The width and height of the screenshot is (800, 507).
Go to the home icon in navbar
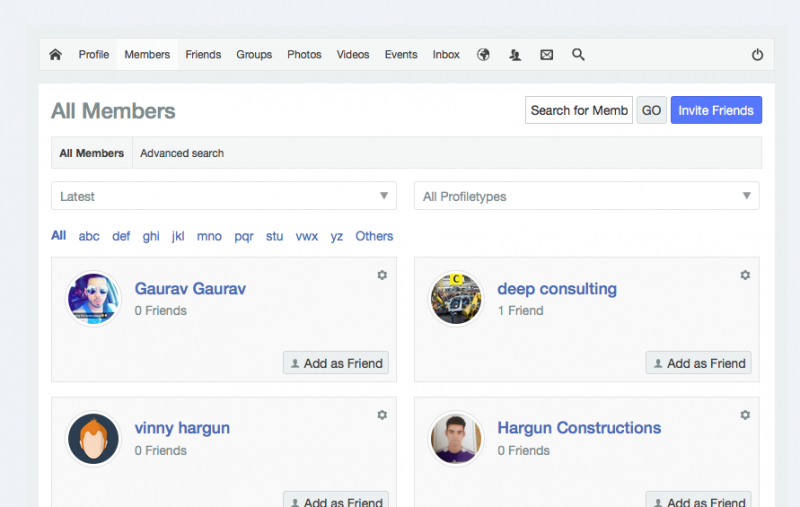pyautogui.click(x=55, y=55)
